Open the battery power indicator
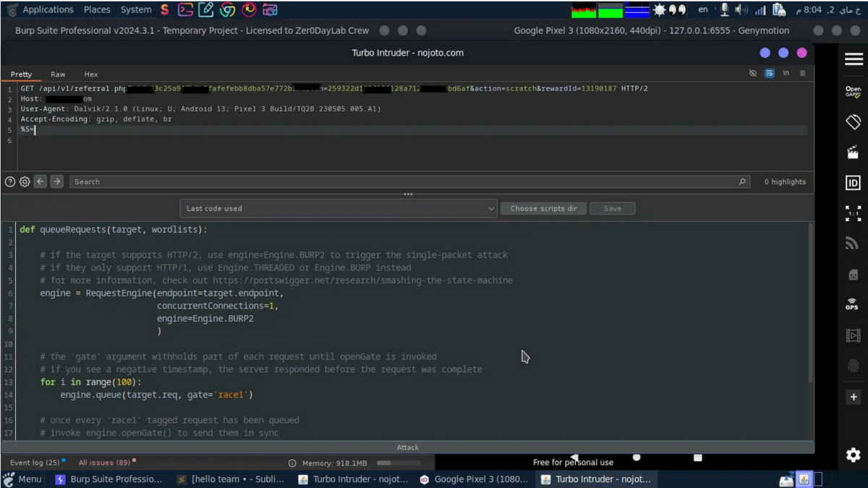This screenshot has width=868, height=488. tap(779, 10)
